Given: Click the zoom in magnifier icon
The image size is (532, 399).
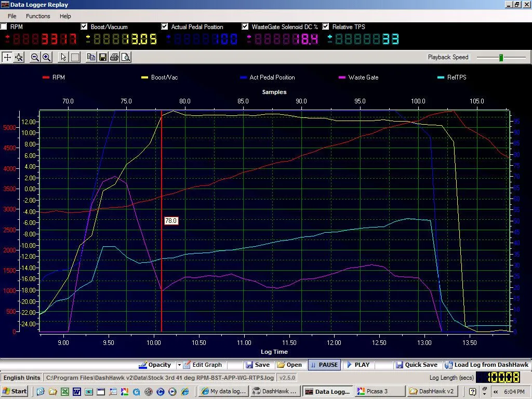Looking at the screenshot, I should point(46,58).
